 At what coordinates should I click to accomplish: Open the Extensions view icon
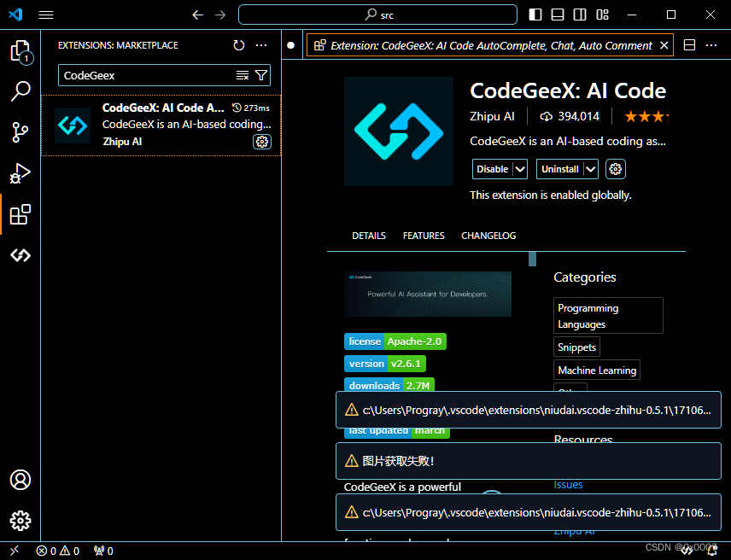pos(20,214)
